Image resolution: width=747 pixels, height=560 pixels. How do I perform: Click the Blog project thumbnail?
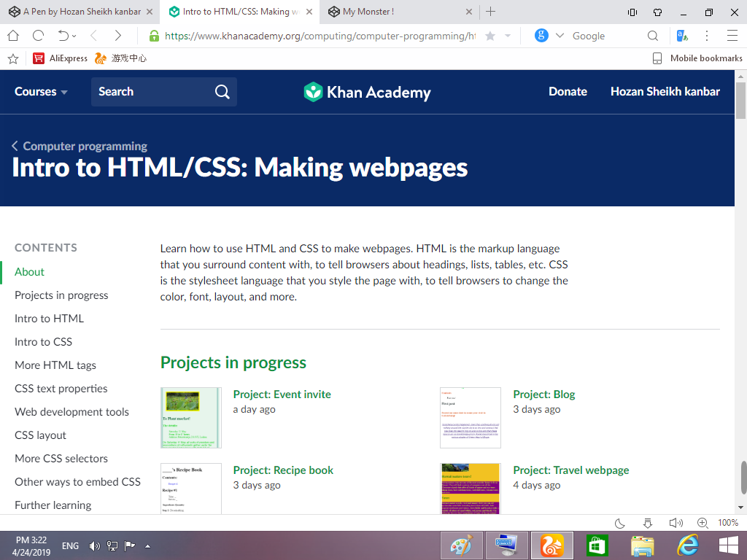(471, 418)
